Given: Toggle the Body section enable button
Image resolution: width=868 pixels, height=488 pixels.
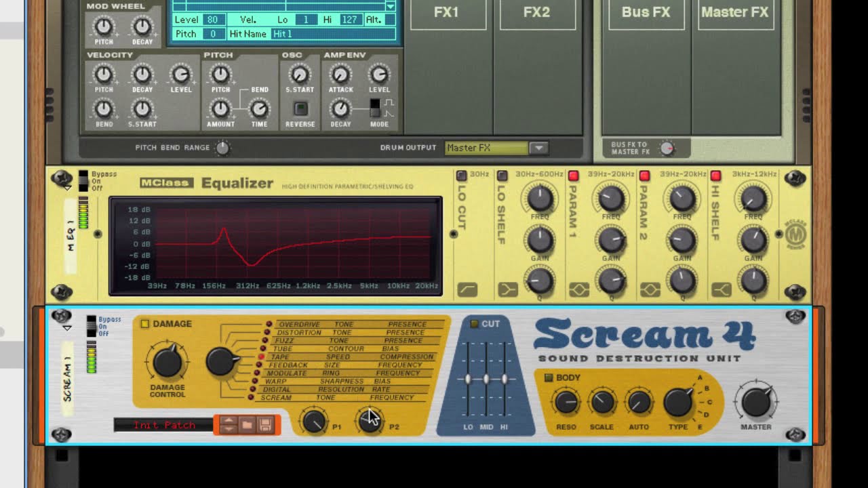Looking at the screenshot, I should [549, 378].
